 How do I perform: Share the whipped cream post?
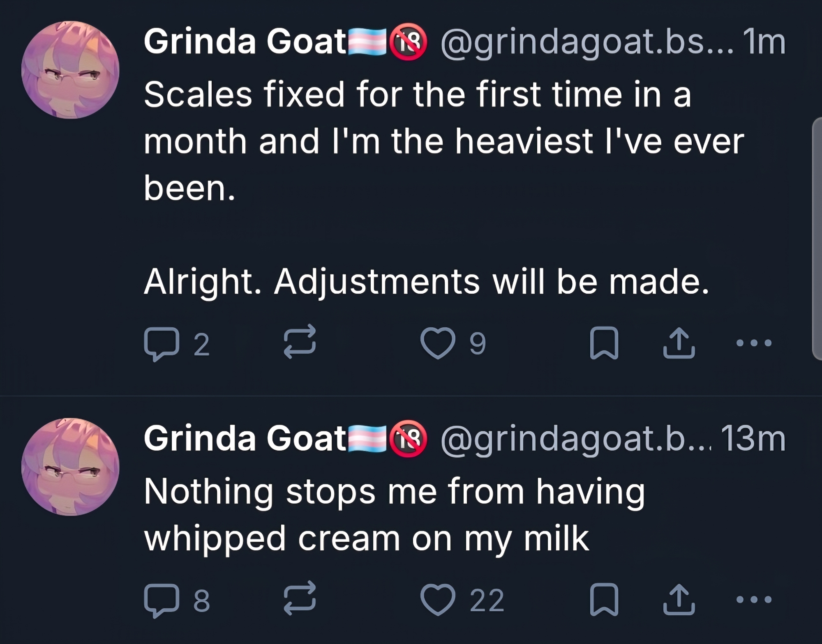point(679,600)
